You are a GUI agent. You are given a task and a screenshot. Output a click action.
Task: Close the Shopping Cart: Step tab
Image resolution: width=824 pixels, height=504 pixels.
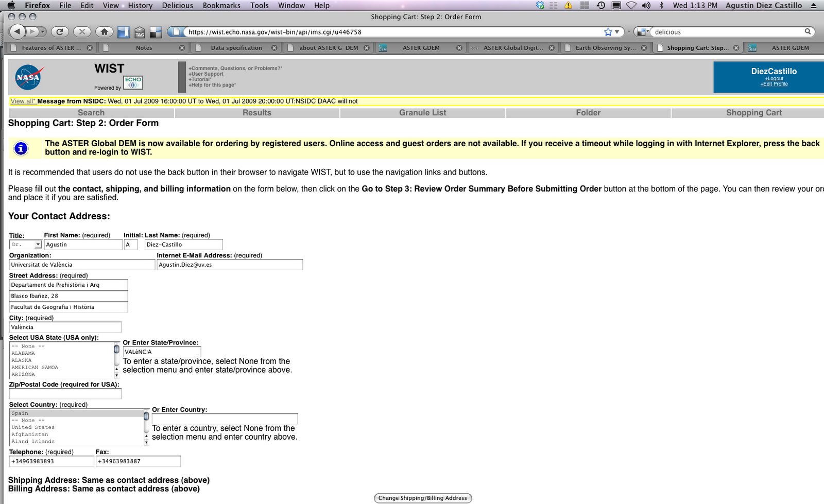(736, 48)
